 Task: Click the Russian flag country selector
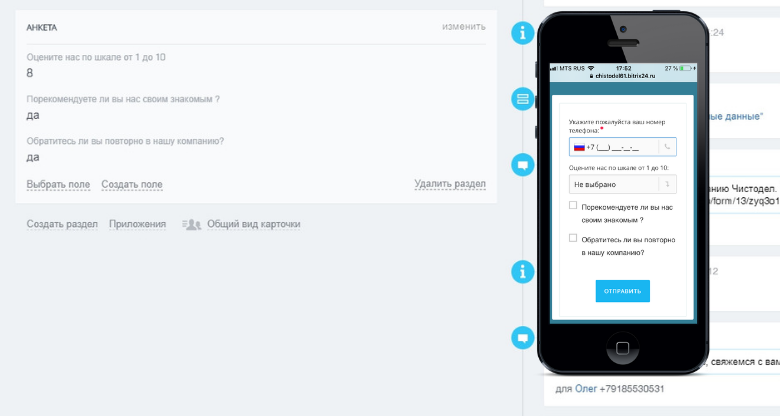click(x=579, y=147)
